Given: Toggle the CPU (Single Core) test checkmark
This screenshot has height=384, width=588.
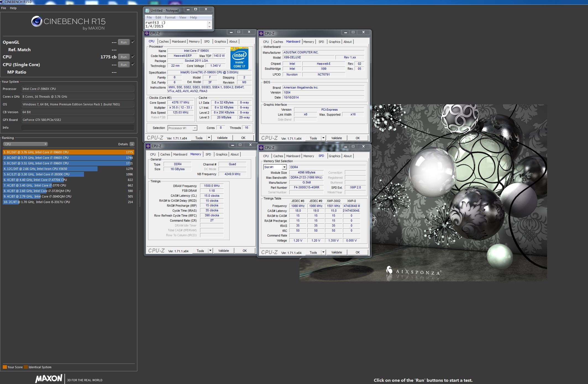Looking at the screenshot, I should [133, 64].
